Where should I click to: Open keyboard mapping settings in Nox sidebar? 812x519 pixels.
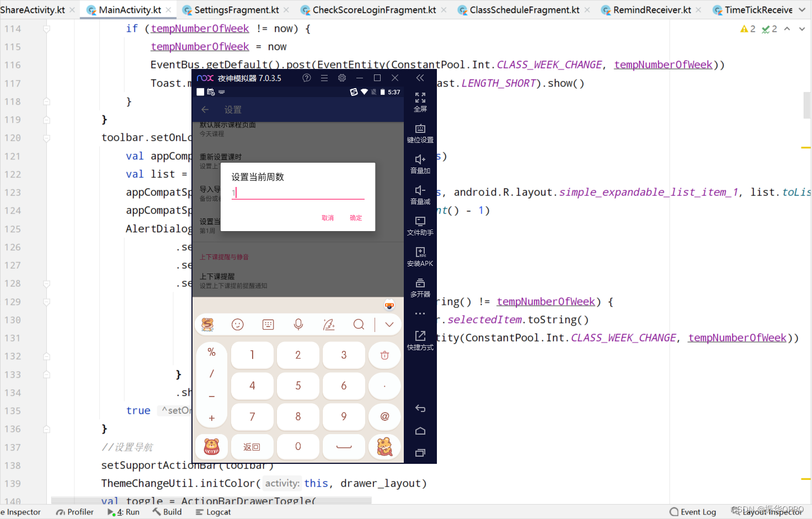coord(420,133)
